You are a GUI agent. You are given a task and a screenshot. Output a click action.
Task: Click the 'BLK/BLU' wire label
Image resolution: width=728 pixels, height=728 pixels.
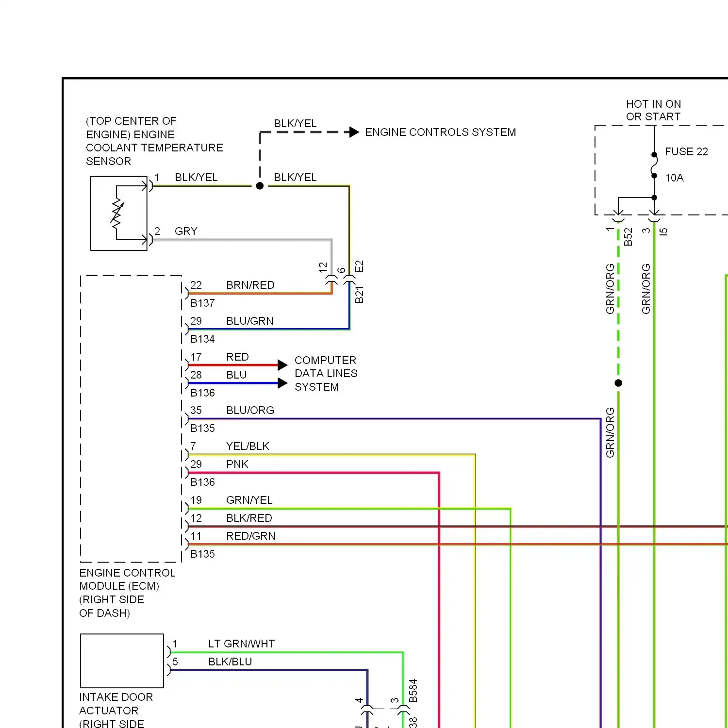(230, 662)
